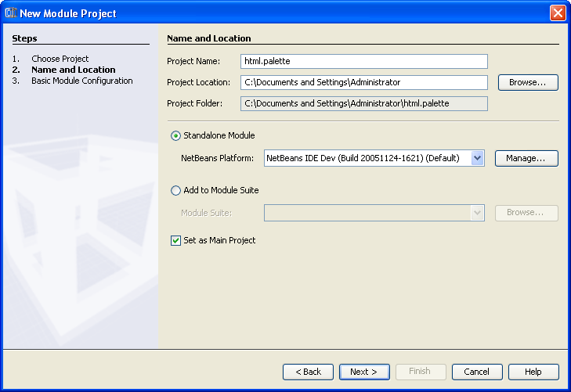Click the Module Suite dropdown arrow
571x392 pixels.
tap(478, 213)
